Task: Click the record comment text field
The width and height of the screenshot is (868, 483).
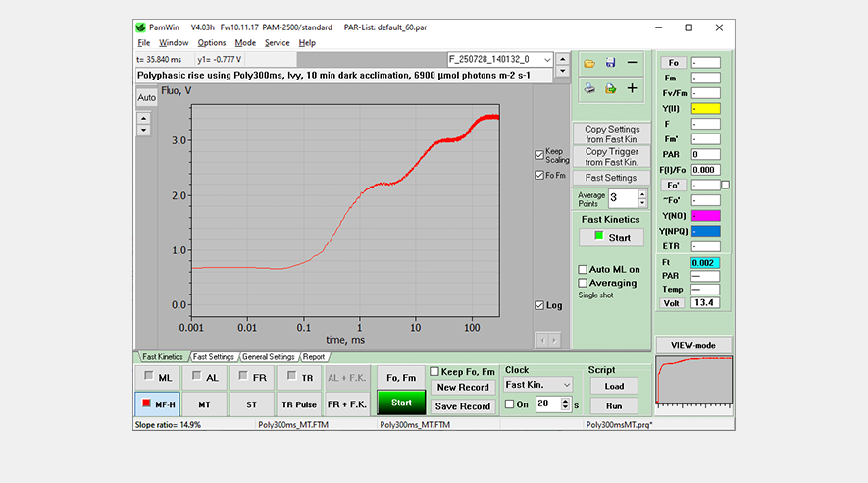Action: 344,76
